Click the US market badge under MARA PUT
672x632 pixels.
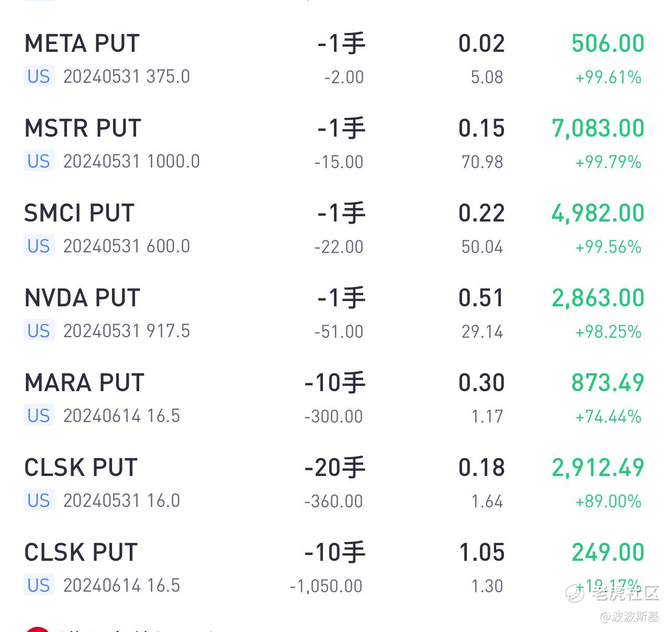tap(39, 416)
